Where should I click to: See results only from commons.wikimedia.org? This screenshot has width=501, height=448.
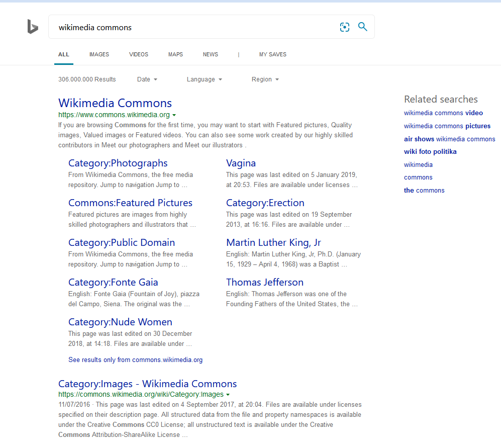(136, 360)
